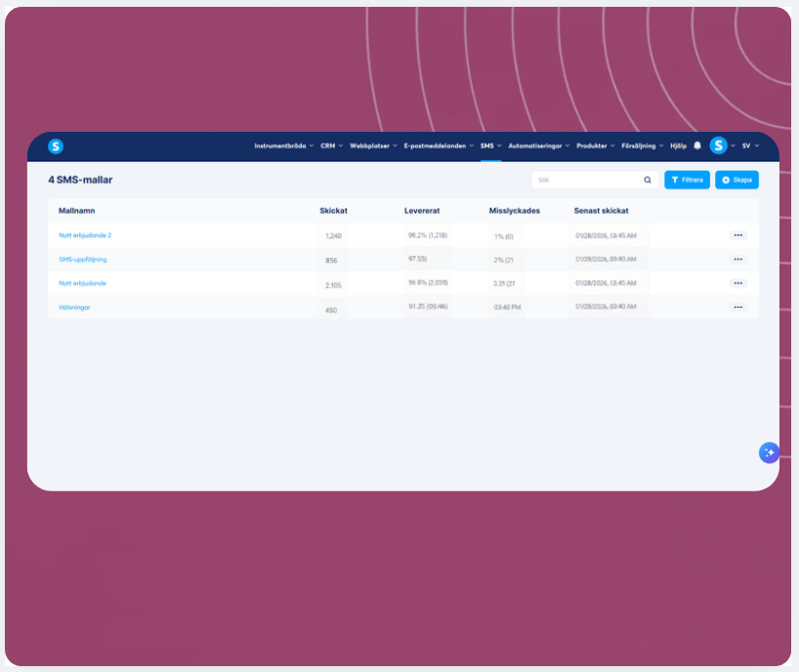Click the search magnifier icon
Viewport: 799px width, 672px height.
(648, 180)
